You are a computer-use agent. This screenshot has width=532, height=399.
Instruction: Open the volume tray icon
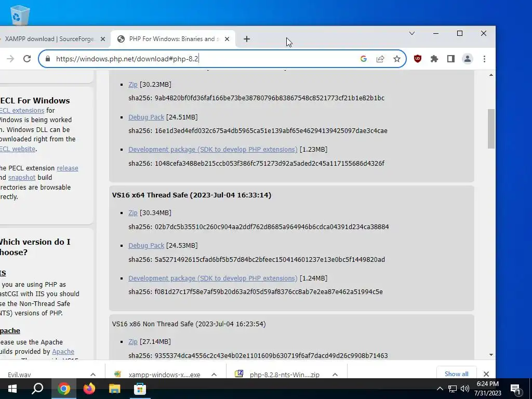pos(465,389)
